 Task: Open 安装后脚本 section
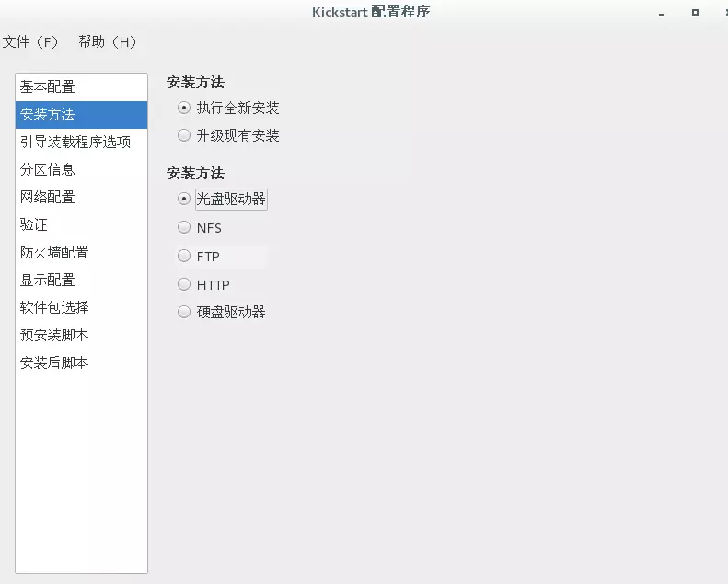pos(81,362)
